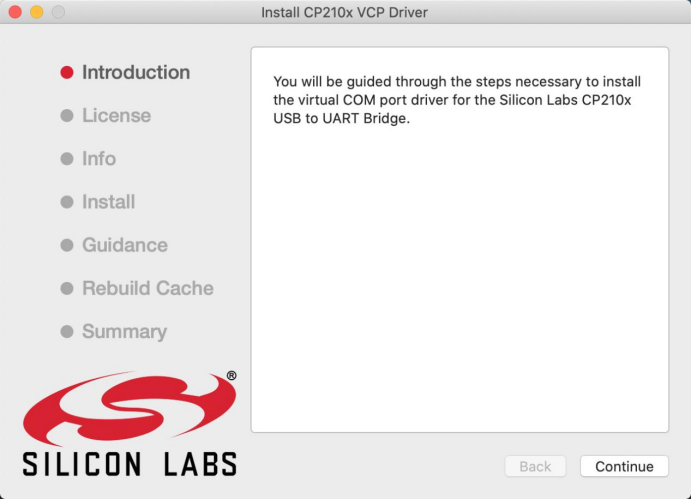Click the gray bullet beside Guidance
The height and width of the screenshot is (499, 692).
tap(67, 245)
